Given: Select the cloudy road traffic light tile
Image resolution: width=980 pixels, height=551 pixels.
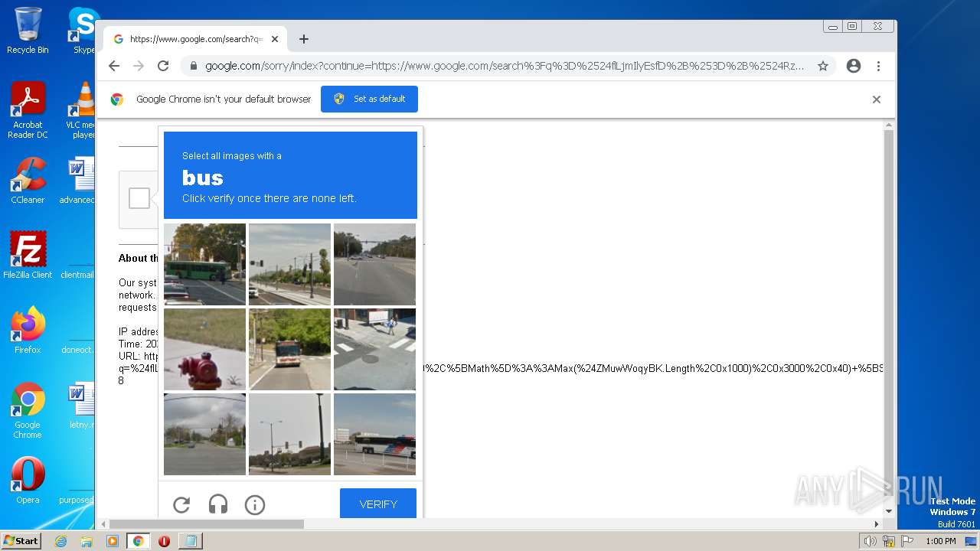Looking at the screenshot, I should coord(205,434).
